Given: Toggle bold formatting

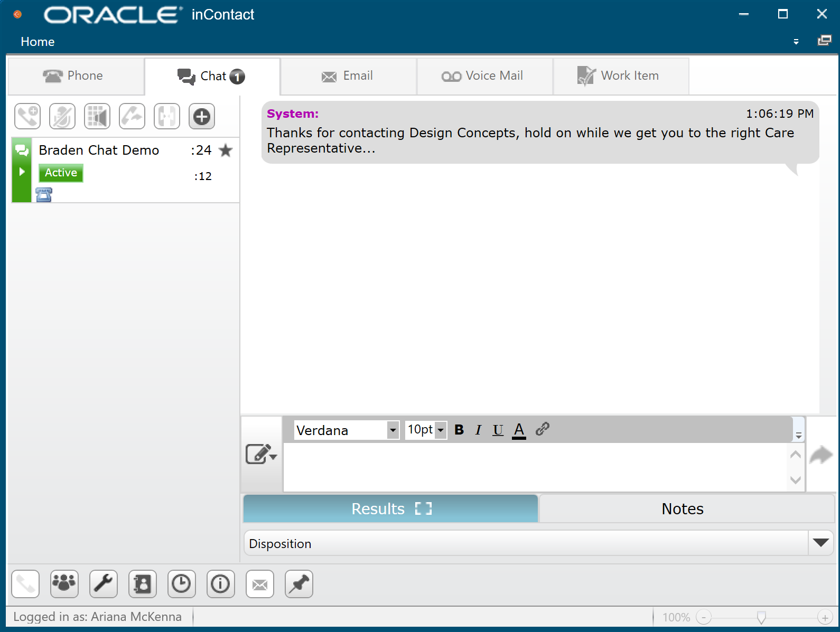Looking at the screenshot, I should pos(459,430).
